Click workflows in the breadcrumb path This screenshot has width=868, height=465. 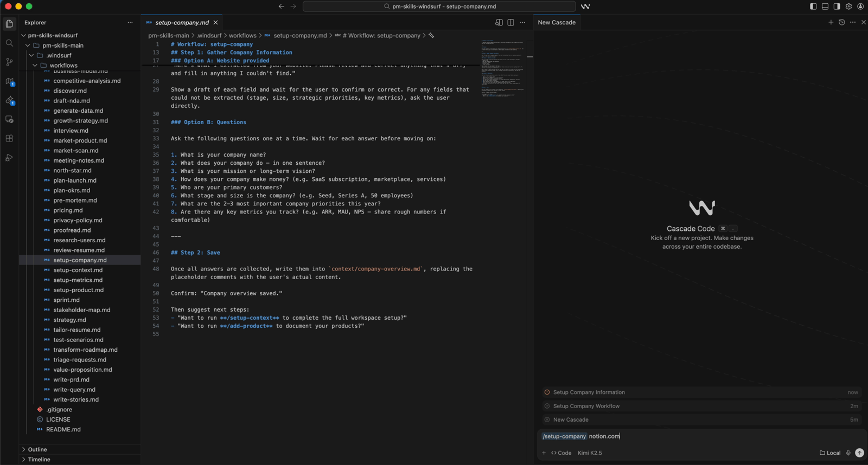242,35
